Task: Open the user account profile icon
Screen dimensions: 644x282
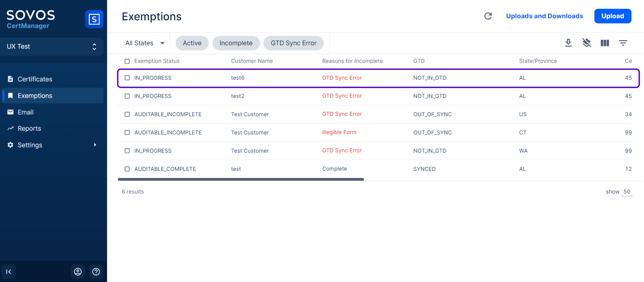Action: tap(78, 272)
